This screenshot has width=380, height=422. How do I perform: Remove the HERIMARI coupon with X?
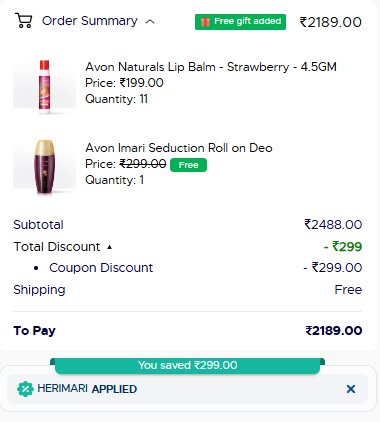(x=351, y=389)
